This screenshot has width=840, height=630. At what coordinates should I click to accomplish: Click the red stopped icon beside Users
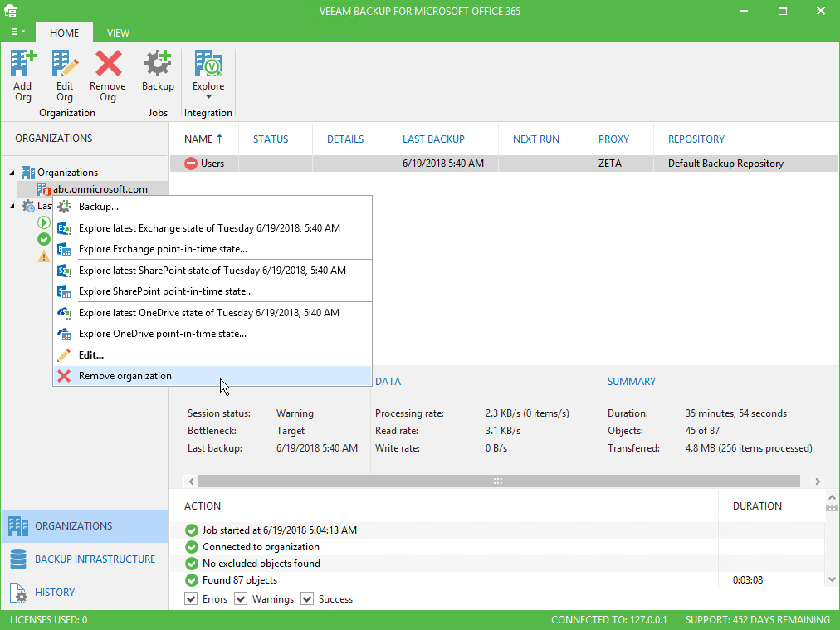coord(191,164)
